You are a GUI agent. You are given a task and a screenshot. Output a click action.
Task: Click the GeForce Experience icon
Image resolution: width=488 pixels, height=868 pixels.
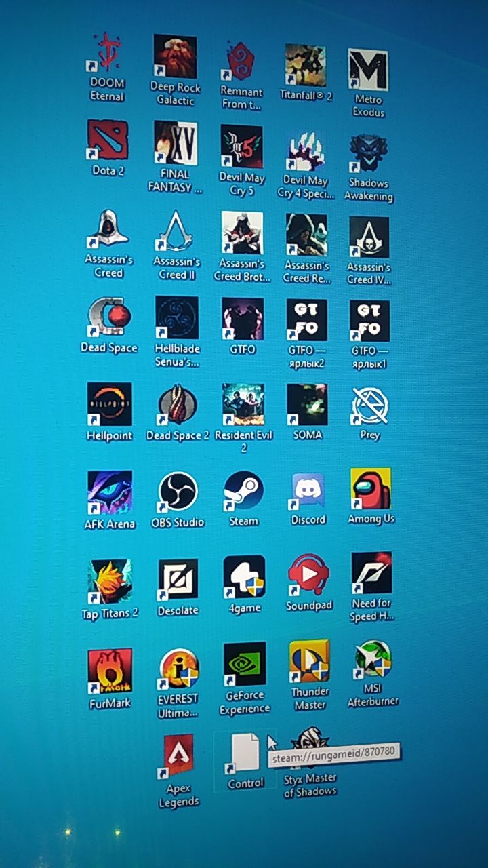tap(245, 665)
